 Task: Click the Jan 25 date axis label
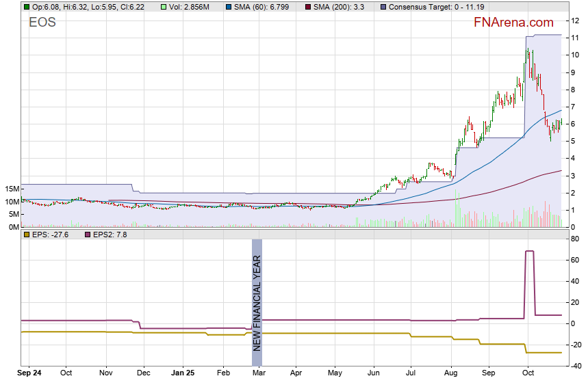(x=183, y=373)
